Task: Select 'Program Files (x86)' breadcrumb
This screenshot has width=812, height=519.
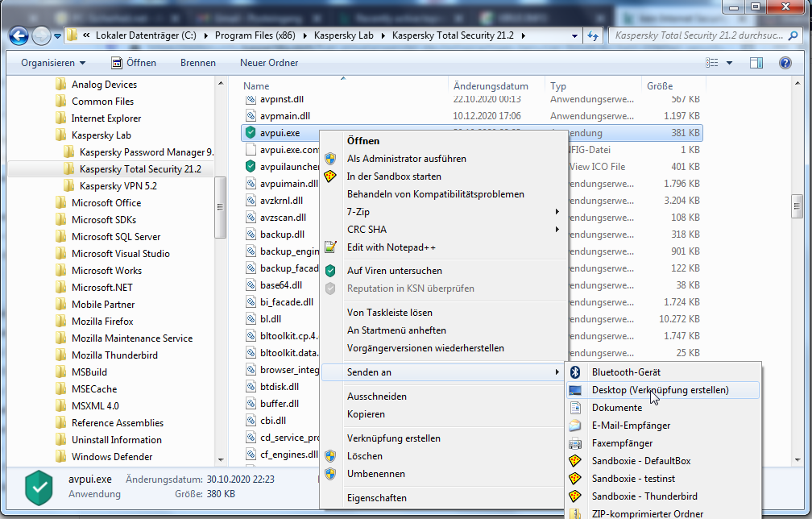Action: 255,35
